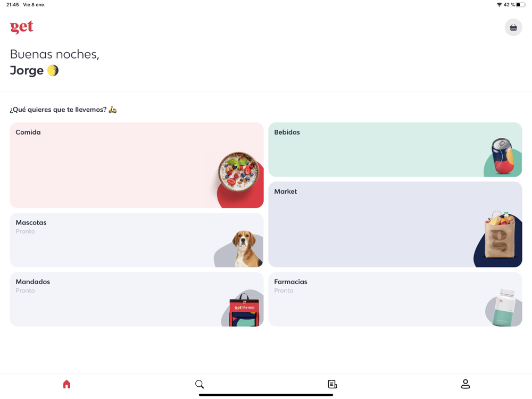Click the red get logo
This screenshot has height=399, width=532.
(22, 27)
